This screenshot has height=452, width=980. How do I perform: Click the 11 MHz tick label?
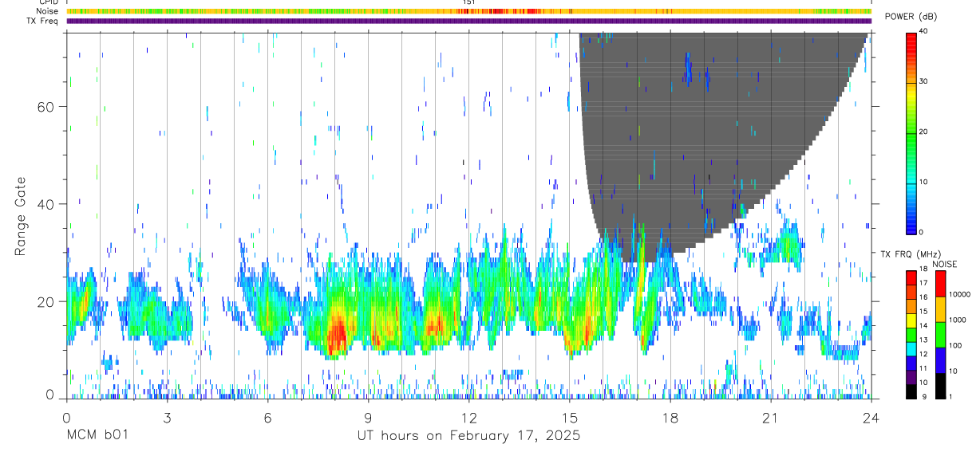(925, 370)
